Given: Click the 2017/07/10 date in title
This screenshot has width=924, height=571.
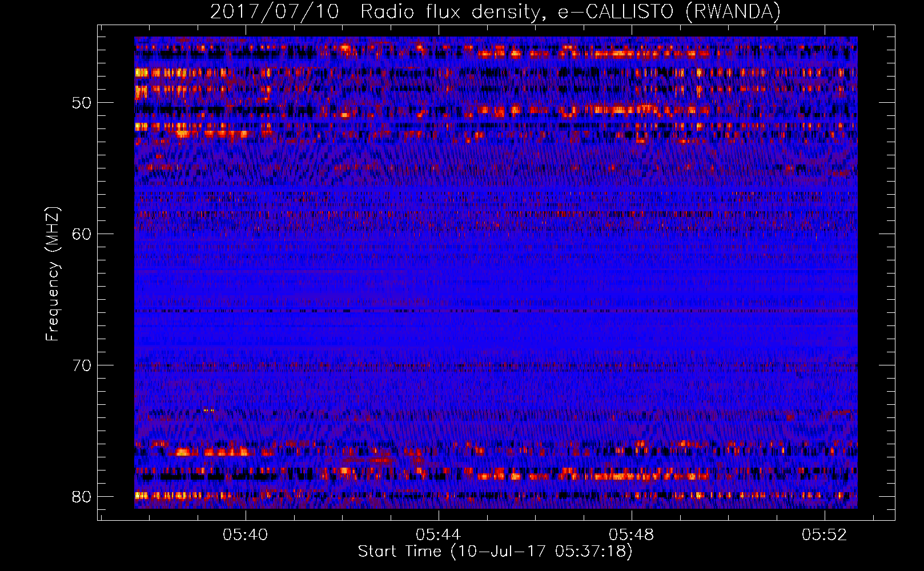Looking at the screenshot, I should click(x=275, y=12).
